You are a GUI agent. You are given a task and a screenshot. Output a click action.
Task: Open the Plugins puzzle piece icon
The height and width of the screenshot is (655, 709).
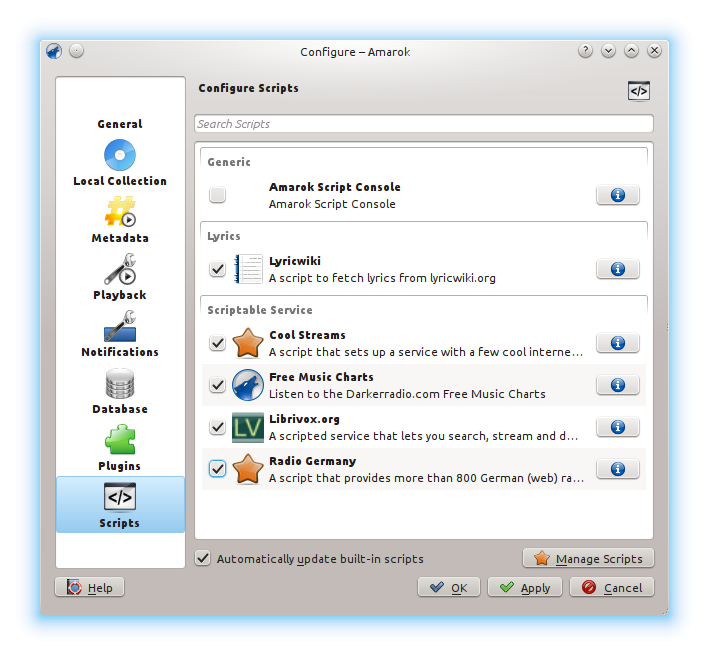[120, 439]
